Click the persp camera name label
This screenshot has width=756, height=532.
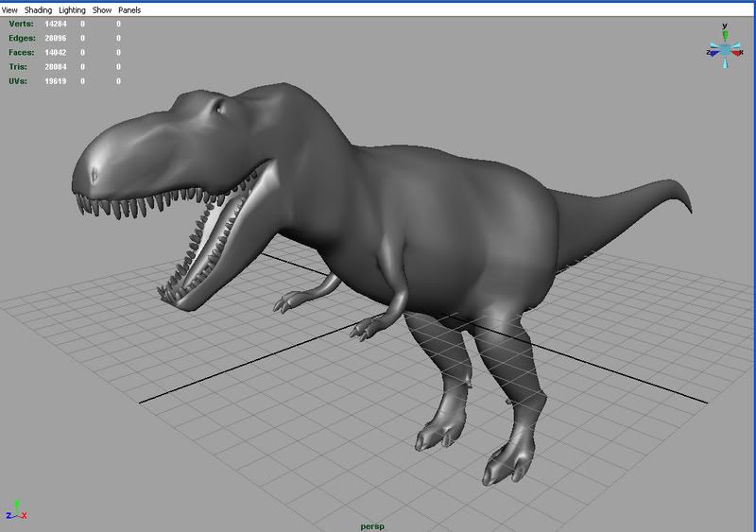(372, 525)
